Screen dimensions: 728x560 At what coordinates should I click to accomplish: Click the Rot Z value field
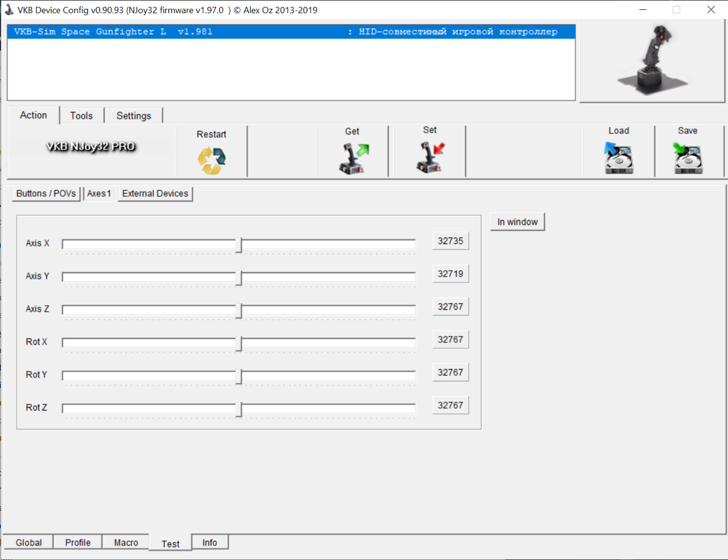point(450,405)
